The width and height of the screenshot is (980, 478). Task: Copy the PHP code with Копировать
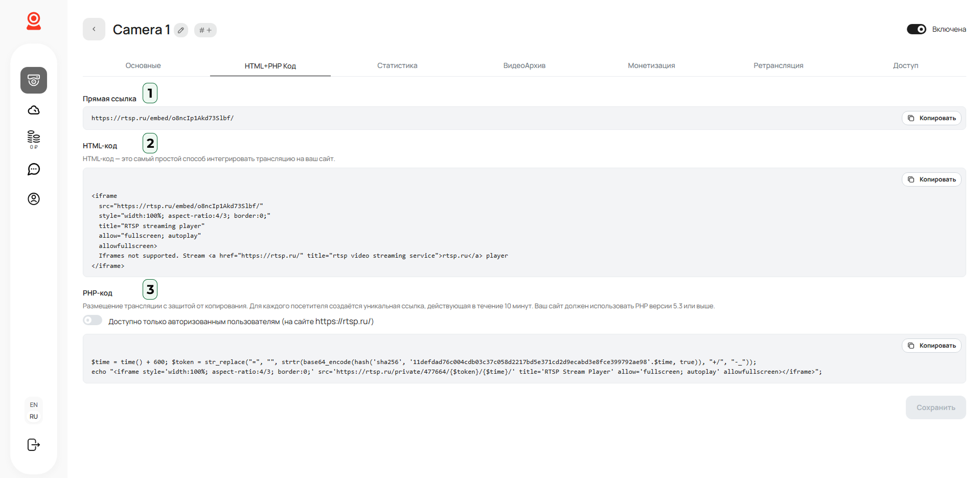coord(931,346)
